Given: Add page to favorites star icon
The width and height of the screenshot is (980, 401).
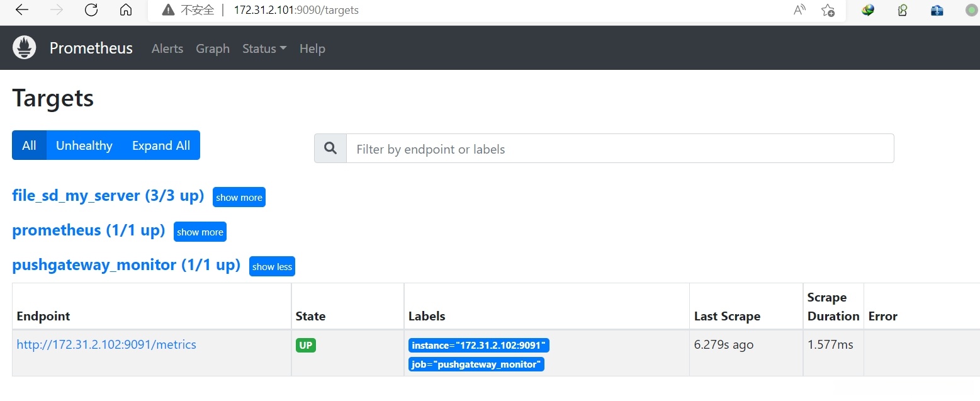Looking at the screenshot, I should [828, 10].
